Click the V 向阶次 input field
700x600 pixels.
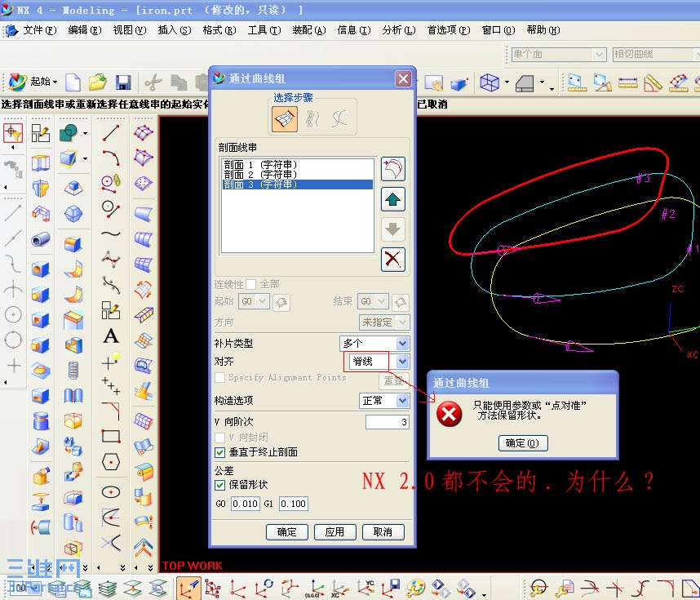(x=387, y=422)
